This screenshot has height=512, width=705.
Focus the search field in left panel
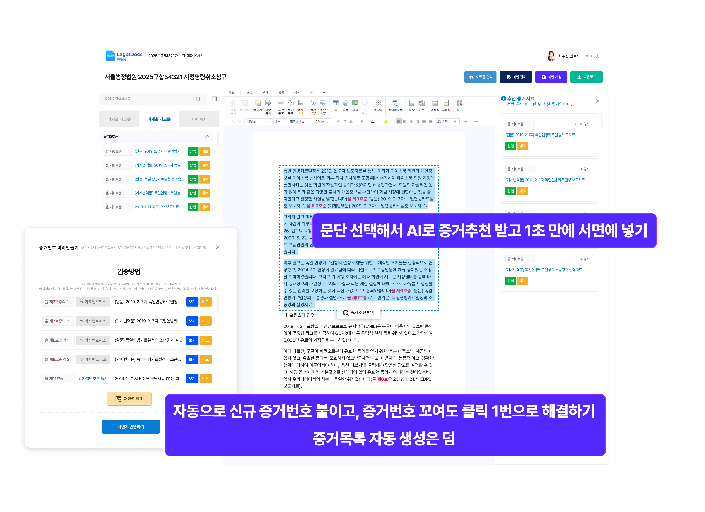click(x=152, y=98)
